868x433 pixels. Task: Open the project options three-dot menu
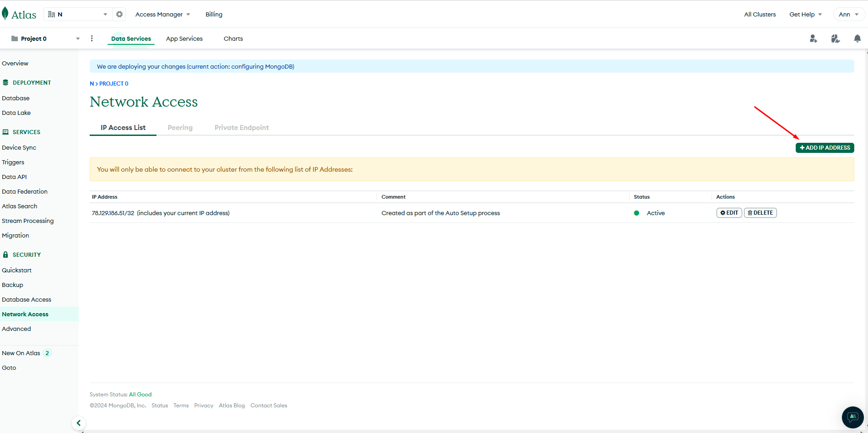coord(92,38)
